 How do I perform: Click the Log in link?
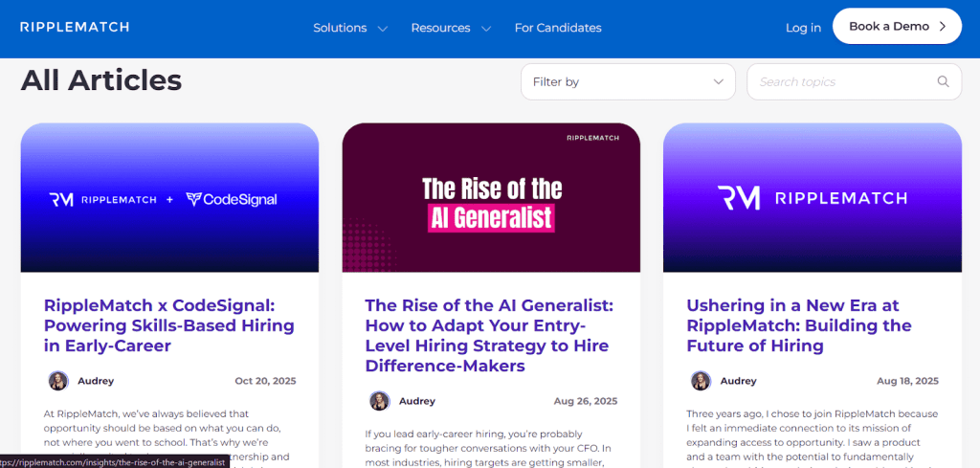(x=803, y=28)
